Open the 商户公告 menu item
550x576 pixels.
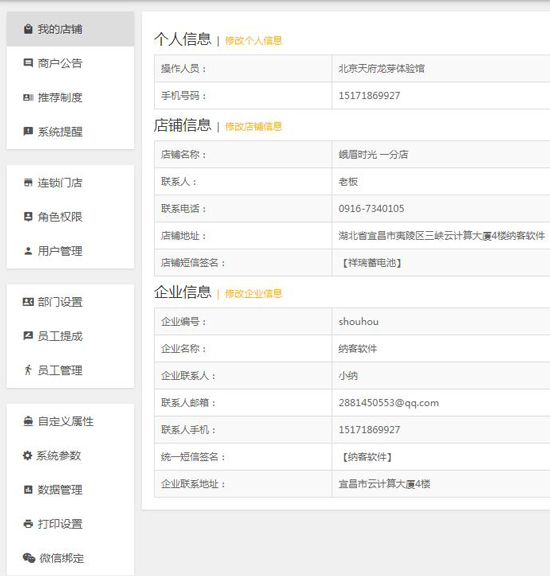(71, 63)
